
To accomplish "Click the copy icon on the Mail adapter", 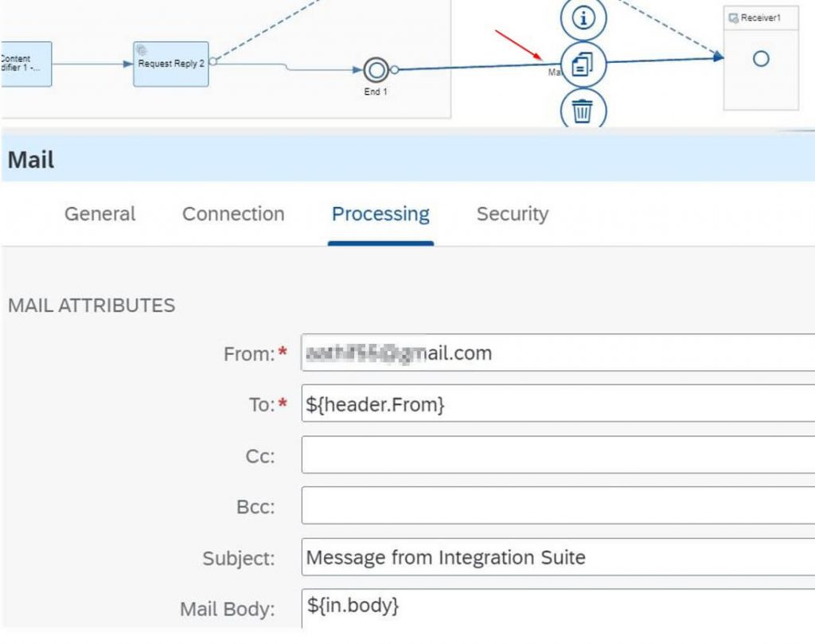I will click(x=583, y=64).
